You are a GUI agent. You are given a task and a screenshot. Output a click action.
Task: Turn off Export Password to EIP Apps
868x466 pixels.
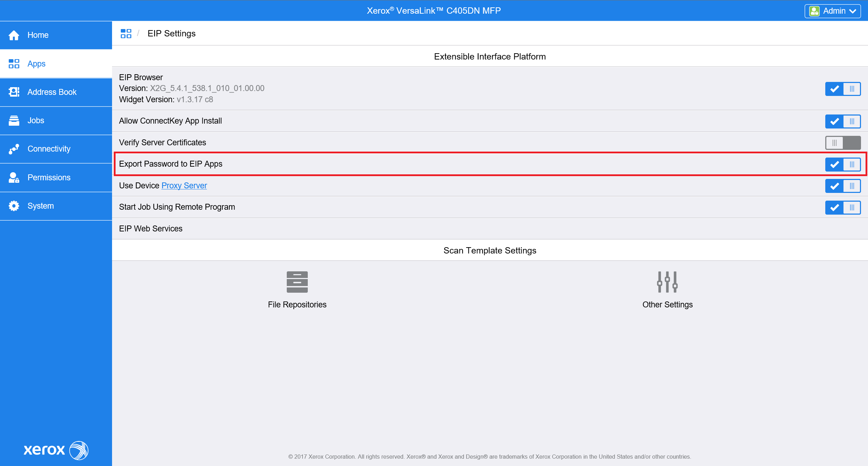[x=842, y=164]
